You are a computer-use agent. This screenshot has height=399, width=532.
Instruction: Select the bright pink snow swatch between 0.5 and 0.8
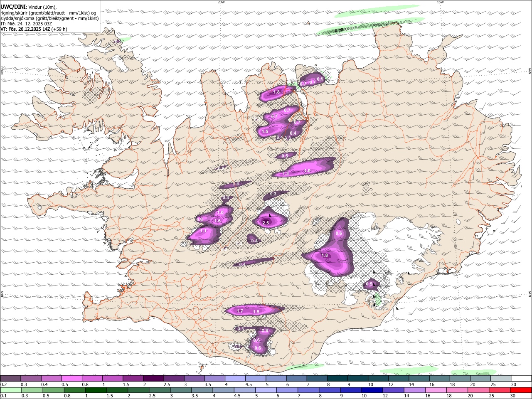click(71, 378)
